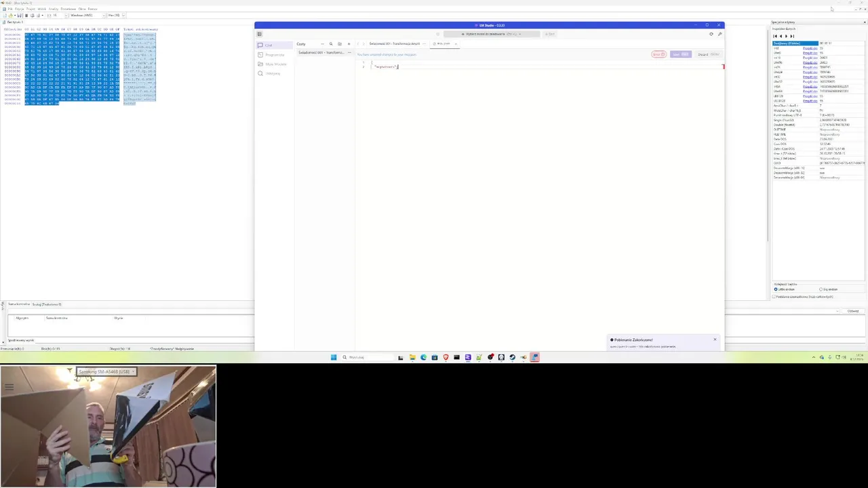868x488 pixels.
Task: Open the Chat section in LM Studio sidebar
Action: [x=275, y=45]
